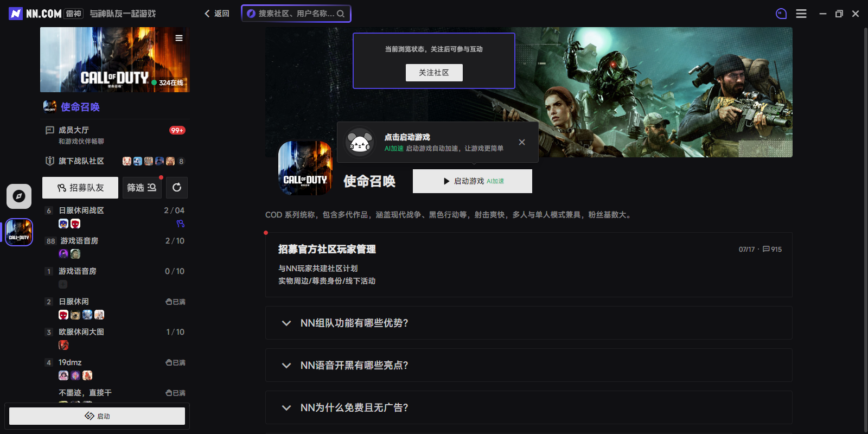Click the COD 系列统称 description text

coord(449,215)
